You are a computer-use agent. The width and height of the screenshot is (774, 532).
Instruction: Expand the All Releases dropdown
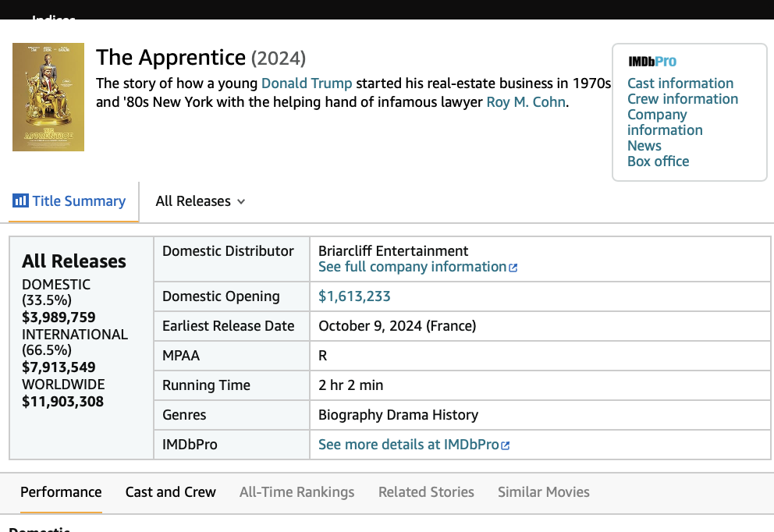(200, 201)
